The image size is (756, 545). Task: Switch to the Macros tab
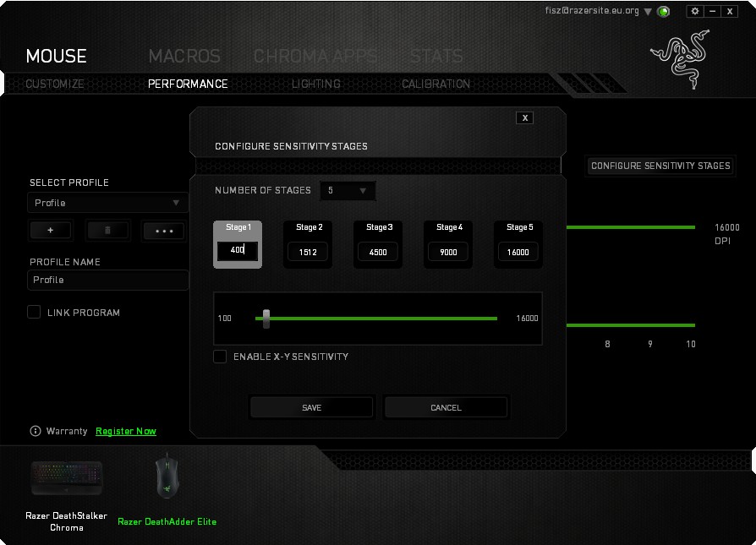184,57
